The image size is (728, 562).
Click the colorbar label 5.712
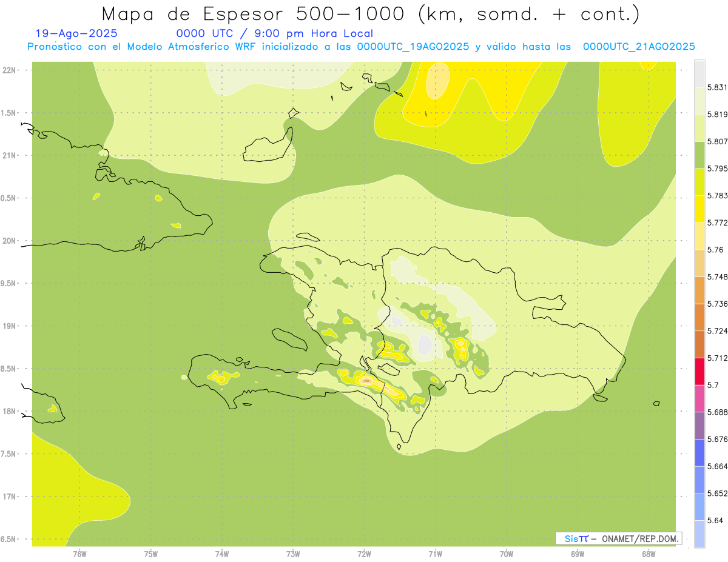(x=718, y=358)
